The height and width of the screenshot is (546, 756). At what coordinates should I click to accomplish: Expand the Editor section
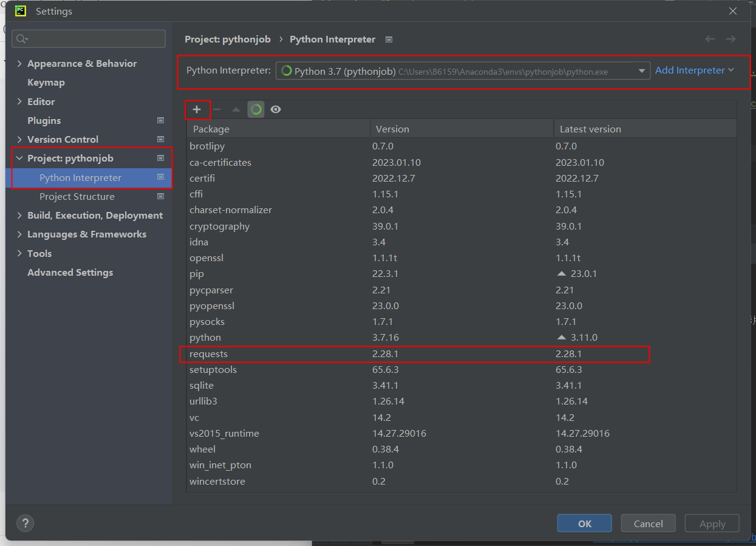pos(19,101)
